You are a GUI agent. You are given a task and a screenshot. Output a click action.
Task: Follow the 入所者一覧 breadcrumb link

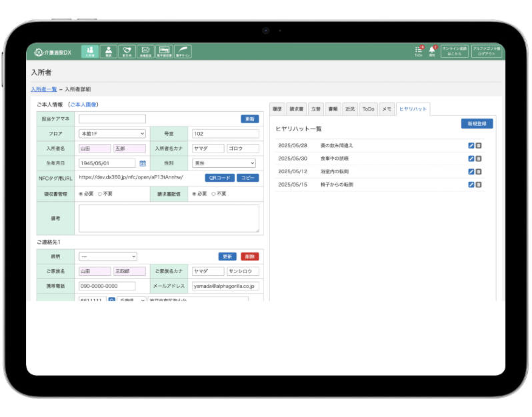[x=43, y=89]
